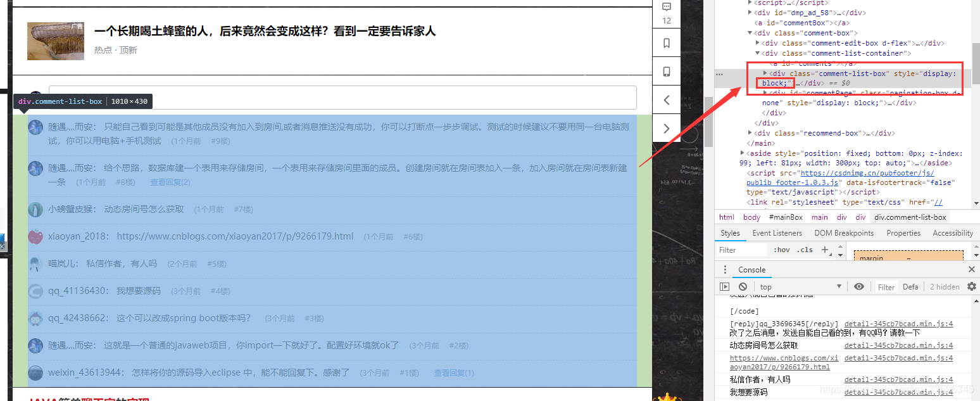Add new style rule with plus icon
The height and width of the screenshot is (401, 980).
[825, 250]
